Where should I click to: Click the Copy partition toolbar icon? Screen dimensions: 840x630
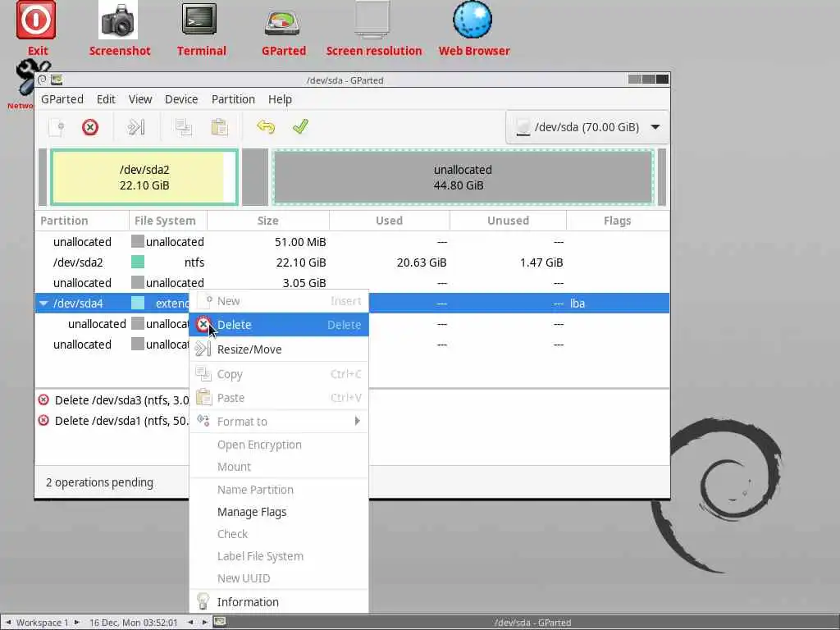(x=184, y=127)
